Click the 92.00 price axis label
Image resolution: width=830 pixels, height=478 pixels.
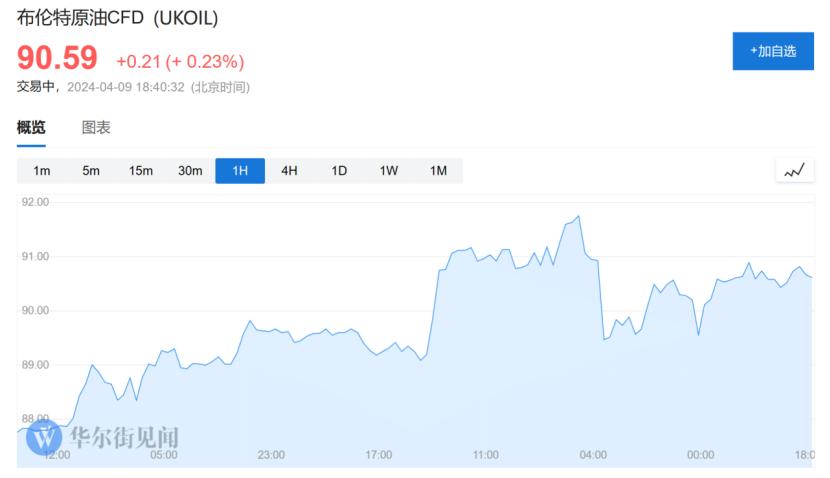(x=35, y=203)
